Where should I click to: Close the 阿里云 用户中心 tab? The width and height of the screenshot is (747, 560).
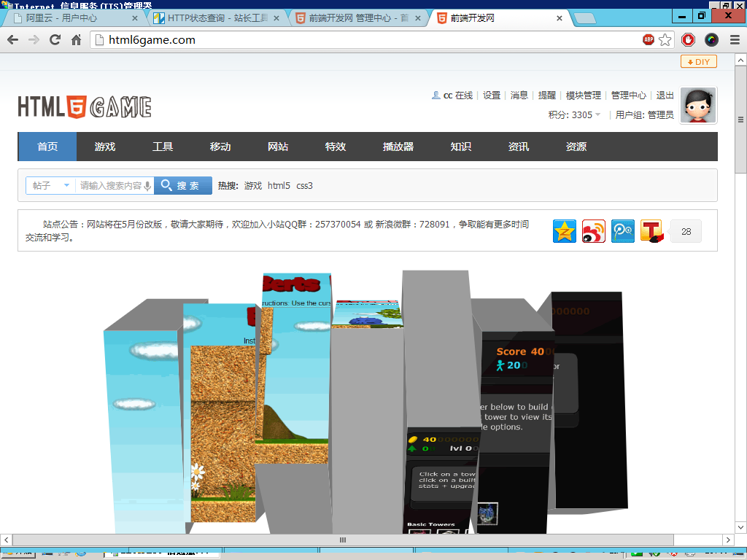point(135,18)
